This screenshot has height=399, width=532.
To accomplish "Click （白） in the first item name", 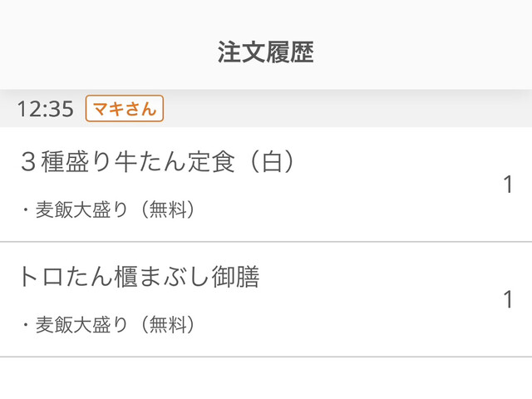I will 273,162.
